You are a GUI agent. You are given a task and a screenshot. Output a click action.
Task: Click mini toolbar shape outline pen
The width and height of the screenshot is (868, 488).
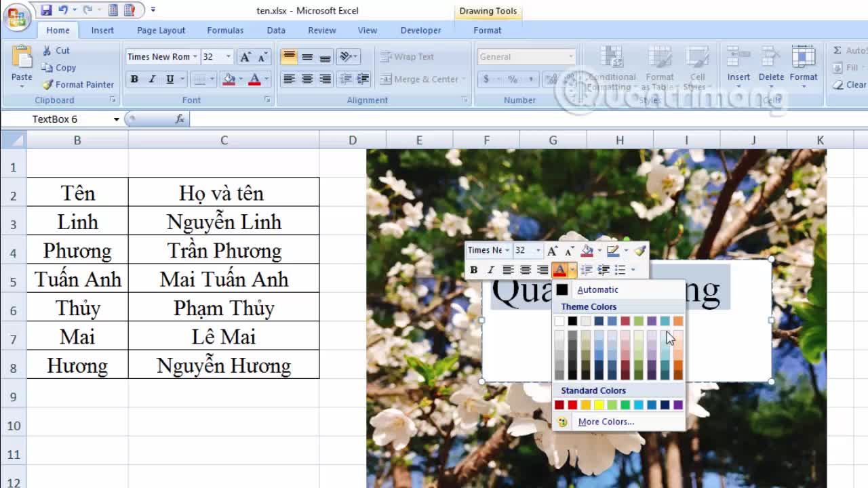point(612,251)
